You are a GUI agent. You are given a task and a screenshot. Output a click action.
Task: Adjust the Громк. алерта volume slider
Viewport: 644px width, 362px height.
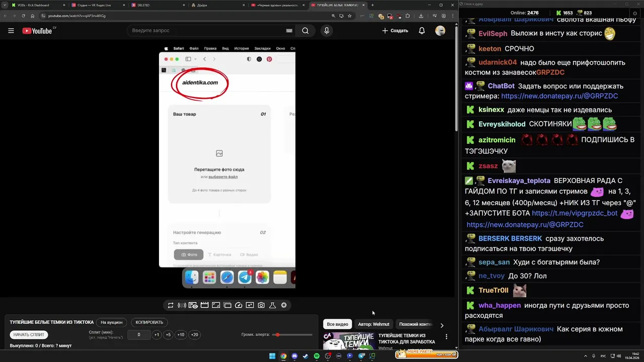[x=292, y=335]
